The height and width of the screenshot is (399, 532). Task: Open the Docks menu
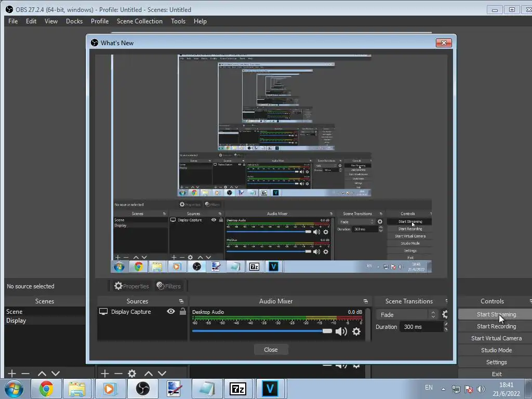74,21
